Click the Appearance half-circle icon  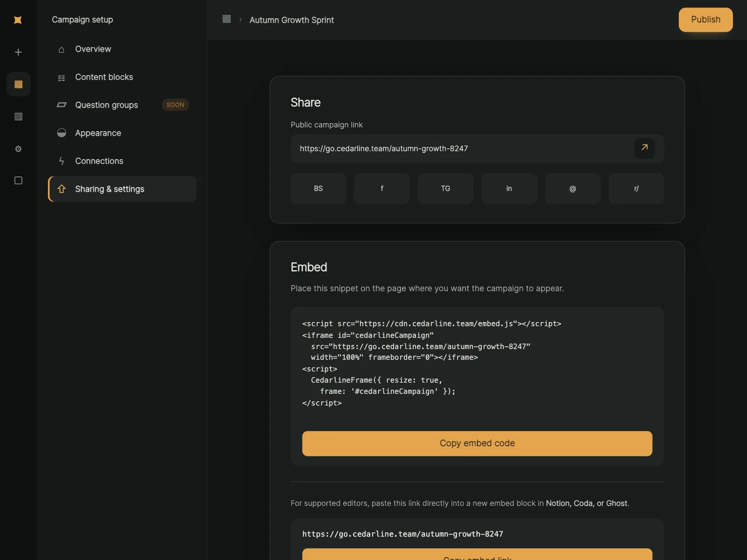tap(61, 133)
